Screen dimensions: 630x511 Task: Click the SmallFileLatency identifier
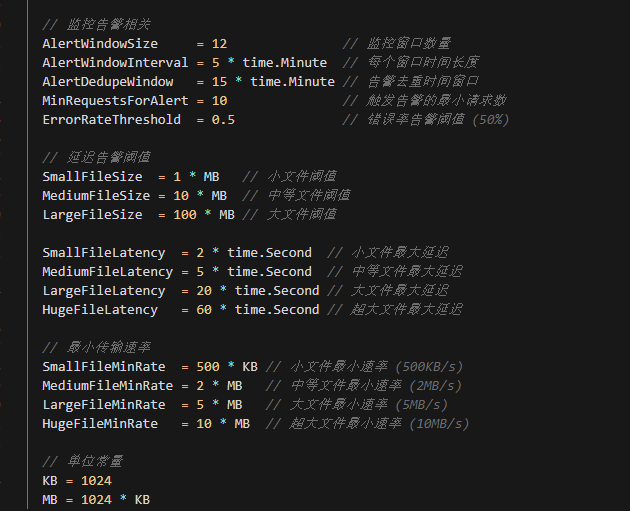tap(104, 253)
